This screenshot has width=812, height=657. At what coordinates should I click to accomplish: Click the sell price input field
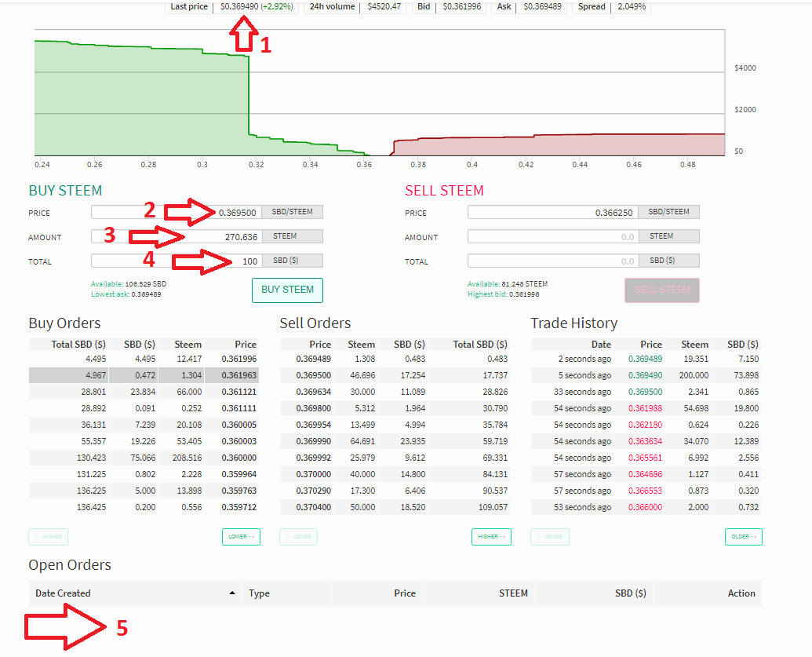click(553, 212)
